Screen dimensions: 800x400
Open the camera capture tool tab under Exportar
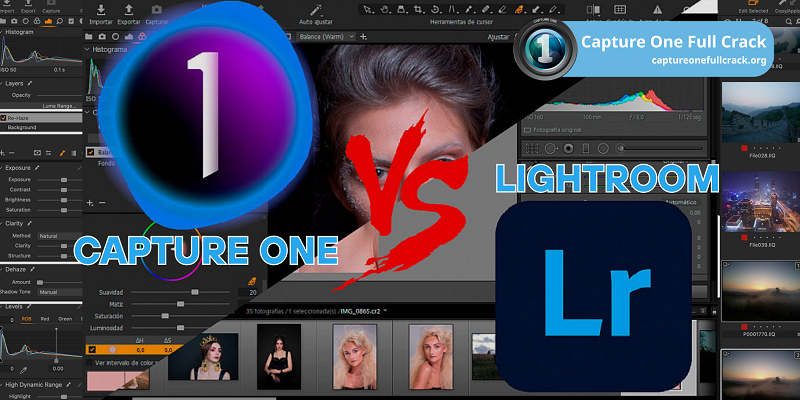(x=102, y=36)
